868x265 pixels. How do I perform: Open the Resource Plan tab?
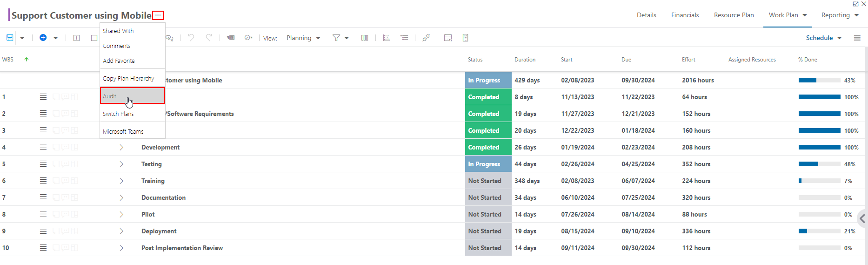(734, 15)
